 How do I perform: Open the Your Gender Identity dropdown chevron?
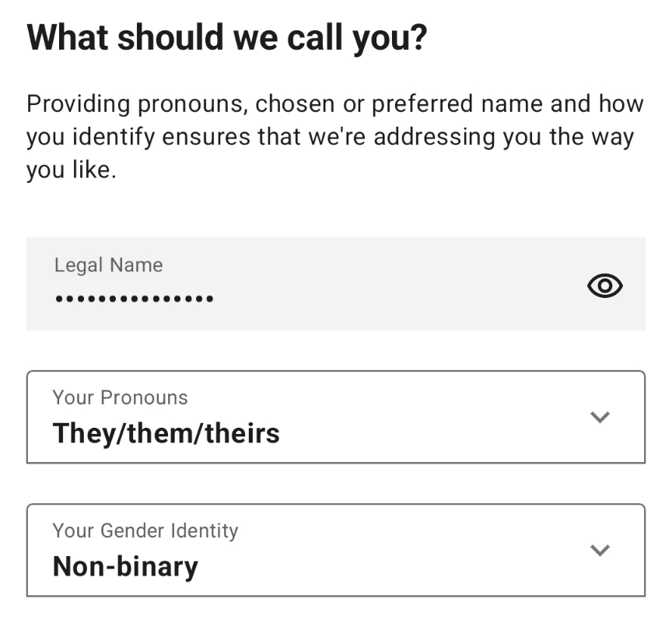pyautogui.click(x=599, y=550)
